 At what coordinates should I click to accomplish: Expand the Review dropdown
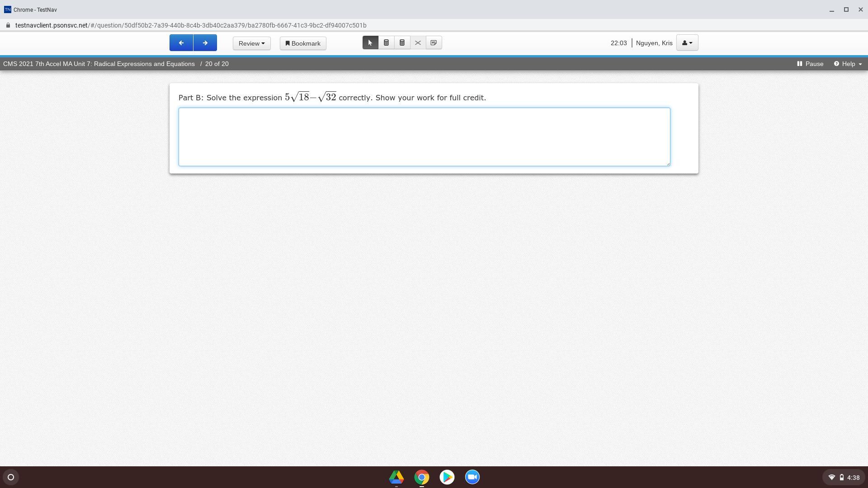[x=251, y=43]
